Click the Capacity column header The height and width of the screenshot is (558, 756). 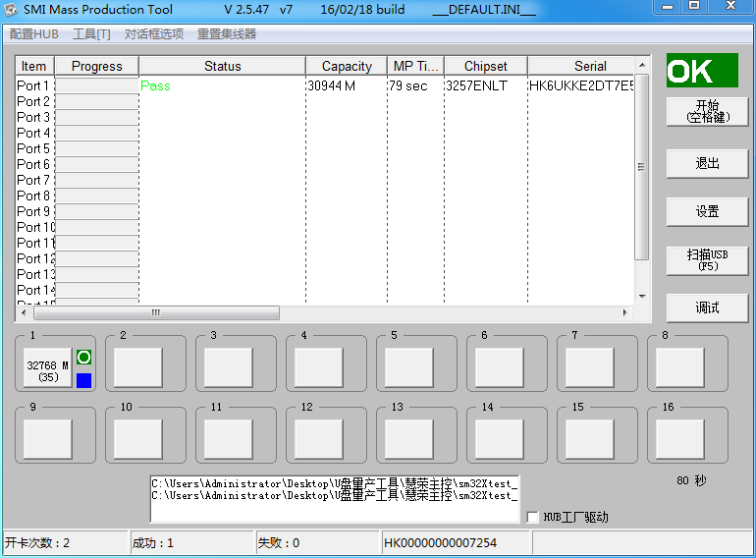pyautogui.click(x=347, y=66)
